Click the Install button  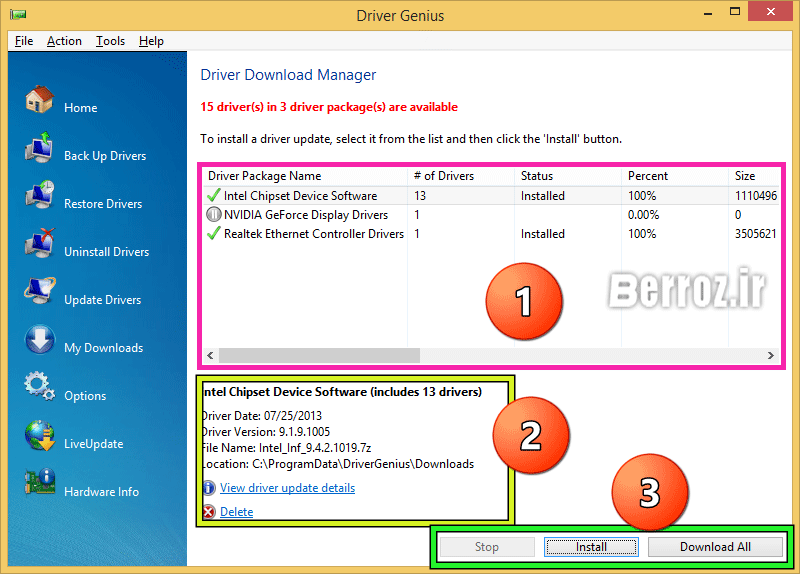tap(591, 547)
